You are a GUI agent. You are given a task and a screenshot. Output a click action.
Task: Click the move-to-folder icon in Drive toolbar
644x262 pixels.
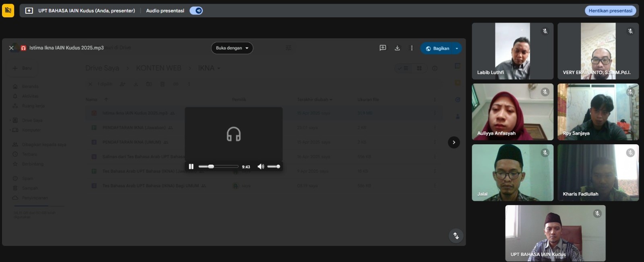pos(149,84)
